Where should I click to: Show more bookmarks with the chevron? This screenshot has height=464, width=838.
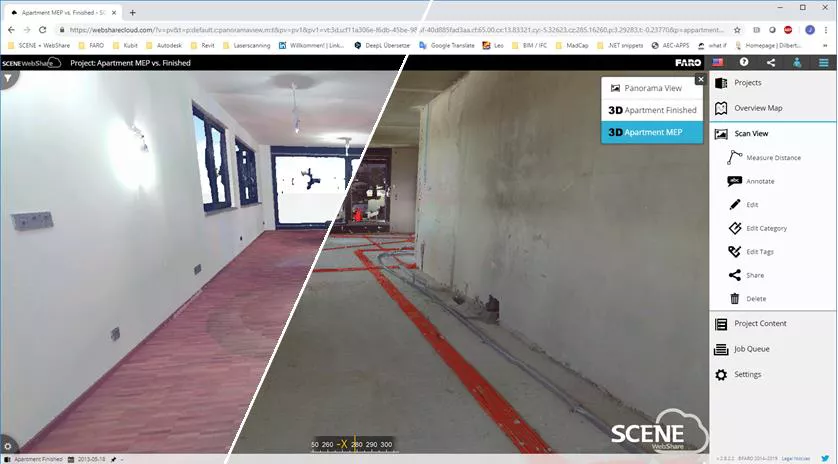826,45
